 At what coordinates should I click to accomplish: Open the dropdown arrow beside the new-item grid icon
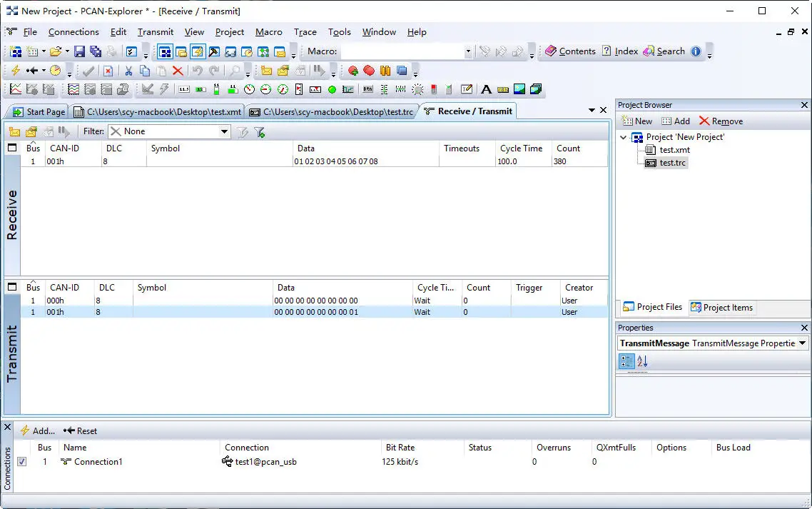[44, 51]
